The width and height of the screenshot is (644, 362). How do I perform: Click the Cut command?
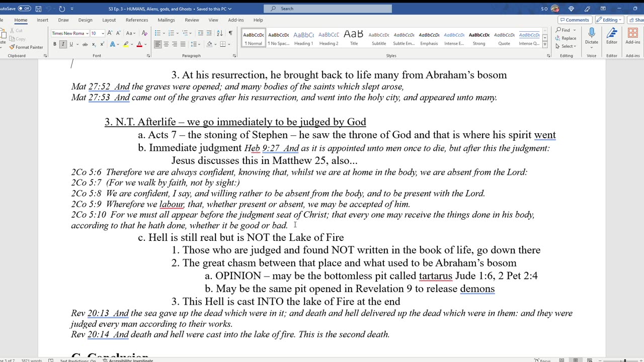tap(17, 31)
